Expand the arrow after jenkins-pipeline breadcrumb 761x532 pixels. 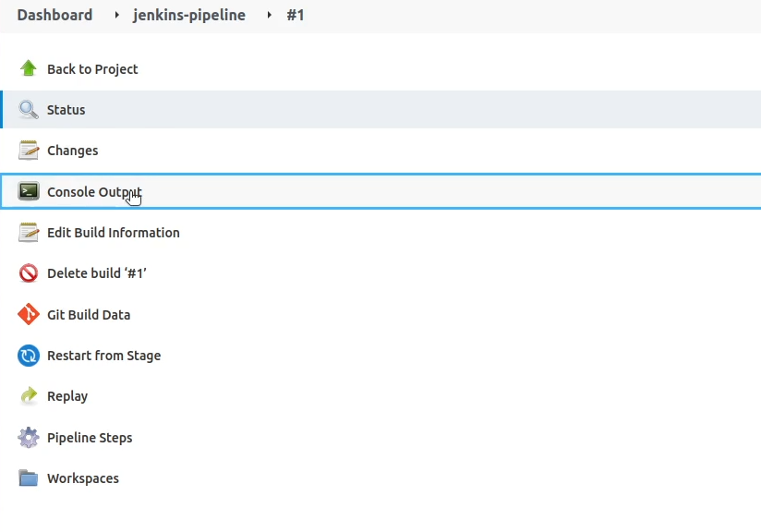[x=269, y=15]
